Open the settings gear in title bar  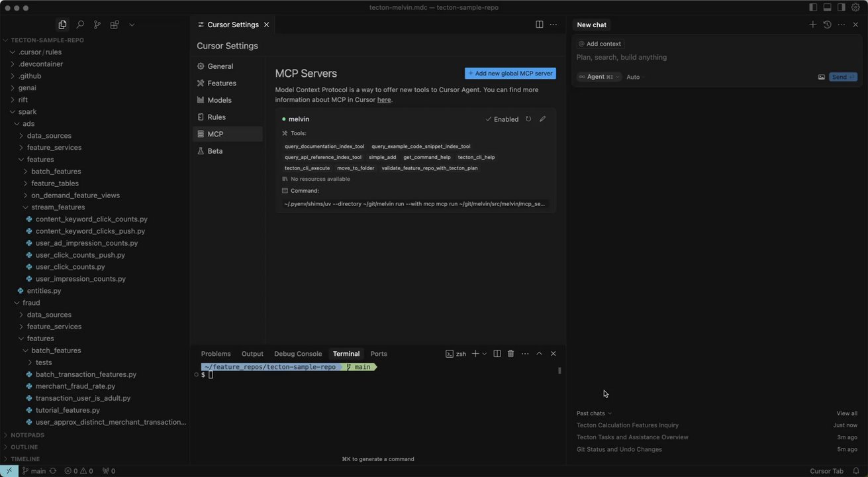(x=855, y=7)
